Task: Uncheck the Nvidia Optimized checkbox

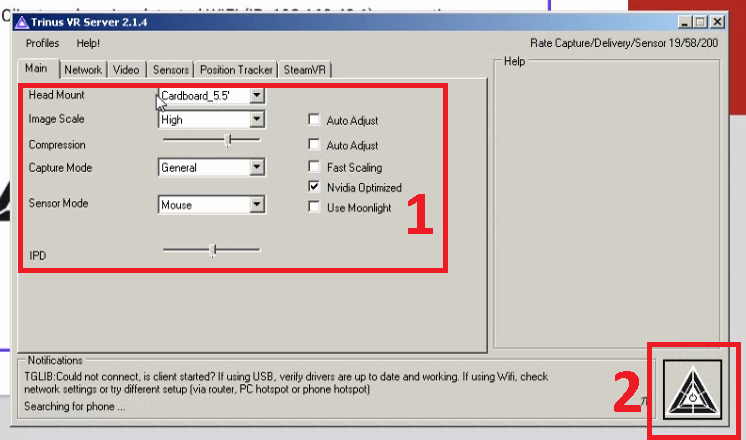Action: click(314, 186)
